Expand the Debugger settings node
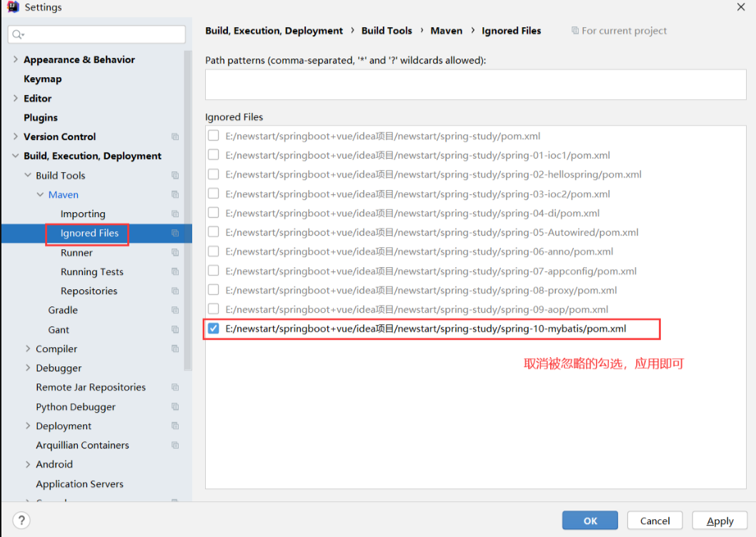Viewport: 756px width, 537px height. pos(28,368)
